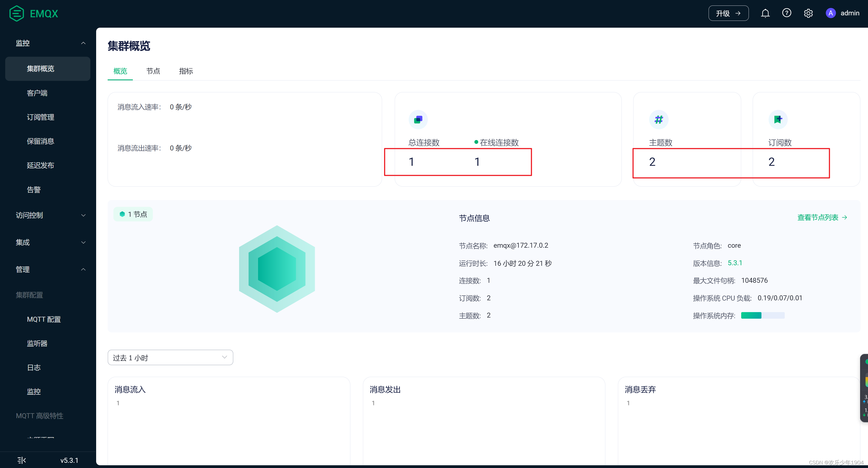Click the notification bell icon
The image size is (868, 468).
click(765, 13)
